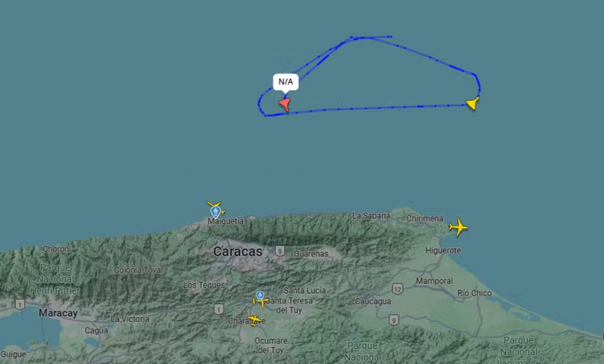Select the route 9 highway shield near Guarenas
The width and height of the screenshot is (604, 364).
coord(280,251)
